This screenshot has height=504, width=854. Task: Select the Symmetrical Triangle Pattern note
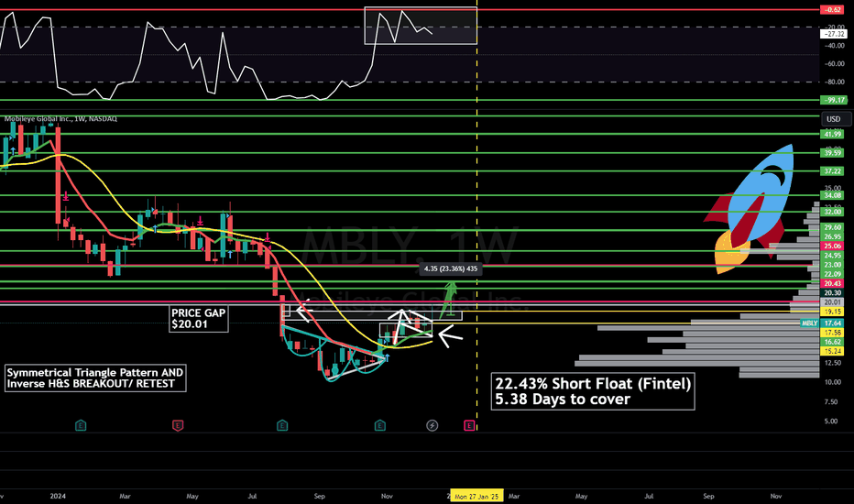(95, 378)
